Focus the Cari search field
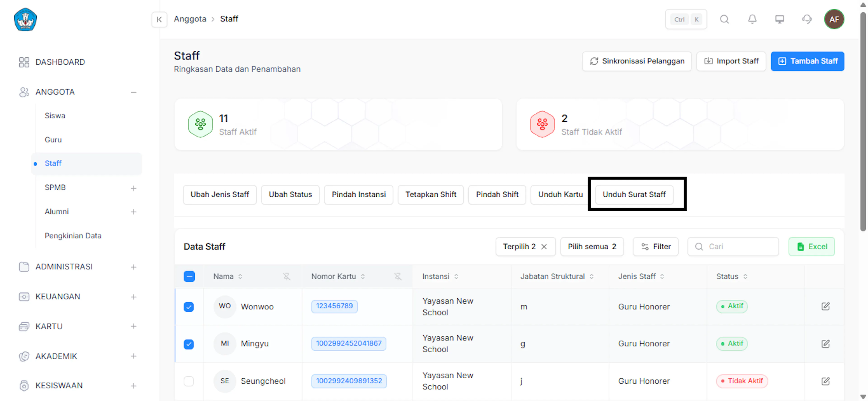 [733, 247]
